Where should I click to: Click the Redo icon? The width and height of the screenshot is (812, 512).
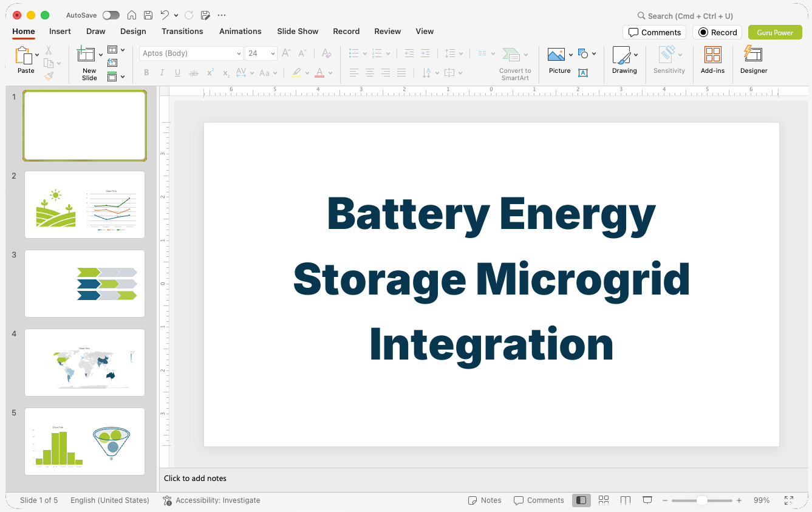coord(189,15)
